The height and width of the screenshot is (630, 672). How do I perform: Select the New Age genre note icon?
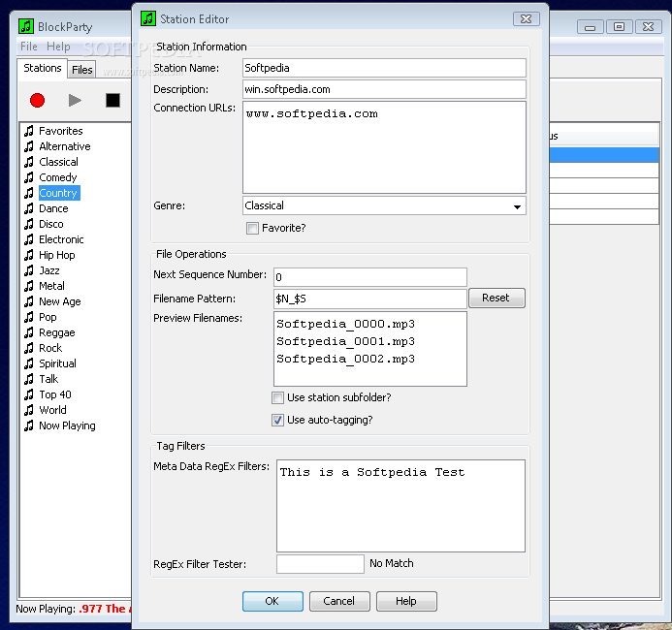[29, 301]
